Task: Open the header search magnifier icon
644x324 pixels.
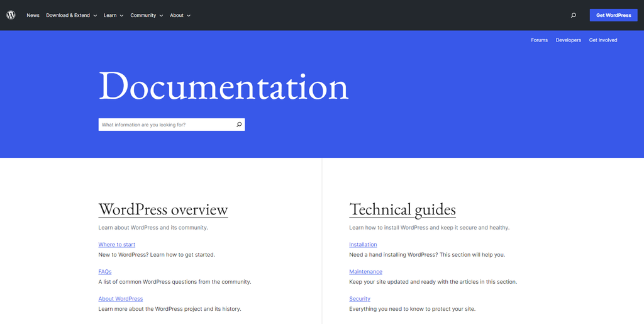Action: pyautogui.click(x=573, y=15)
